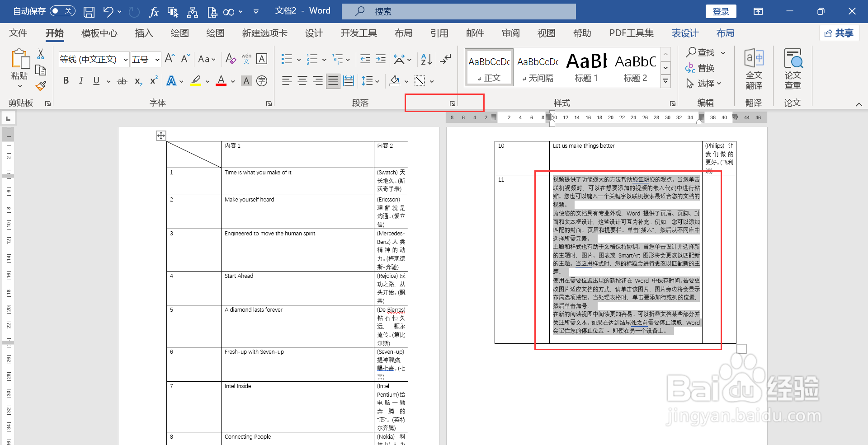Click the 查找 Find button
This screenshot has height=445, width=868.
(x=701, y=52)
